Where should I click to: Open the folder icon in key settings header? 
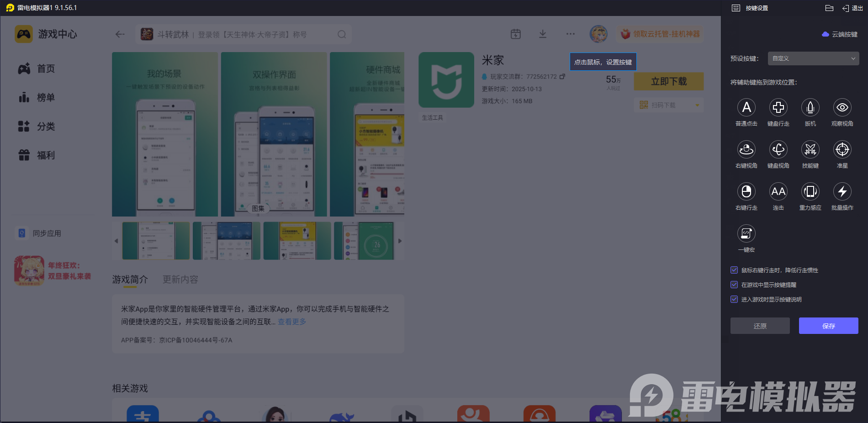[830, 8]
